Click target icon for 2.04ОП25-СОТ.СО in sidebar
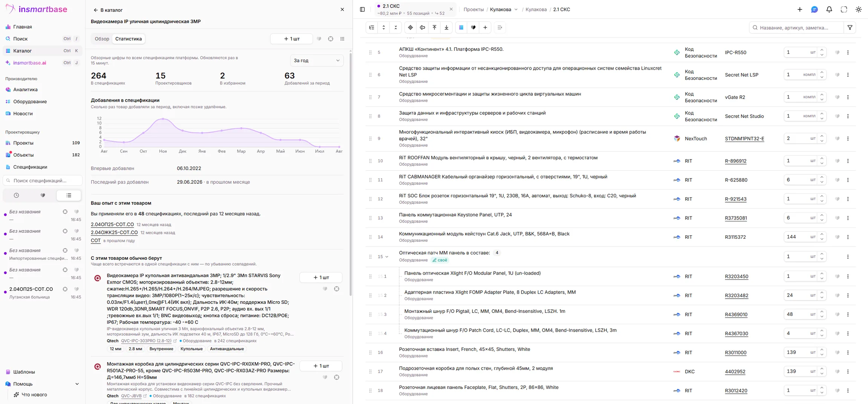This screenshot has height=404, width=868. (65, 289)
